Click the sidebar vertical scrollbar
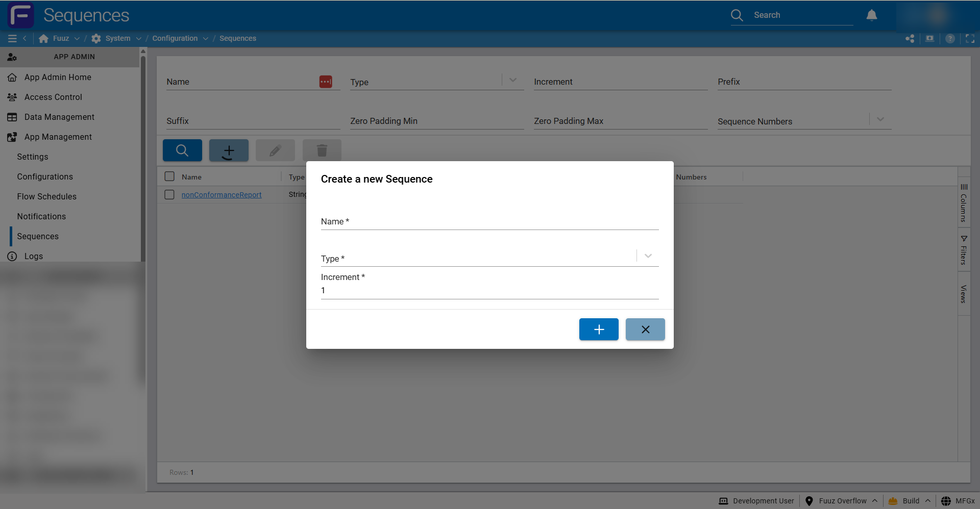The image size is (980, 509). (143, 158)
